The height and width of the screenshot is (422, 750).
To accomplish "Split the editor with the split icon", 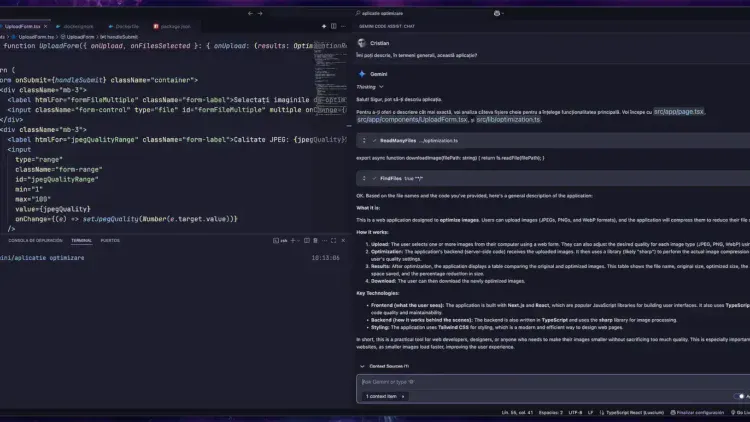I will click(x=333, y=26).
